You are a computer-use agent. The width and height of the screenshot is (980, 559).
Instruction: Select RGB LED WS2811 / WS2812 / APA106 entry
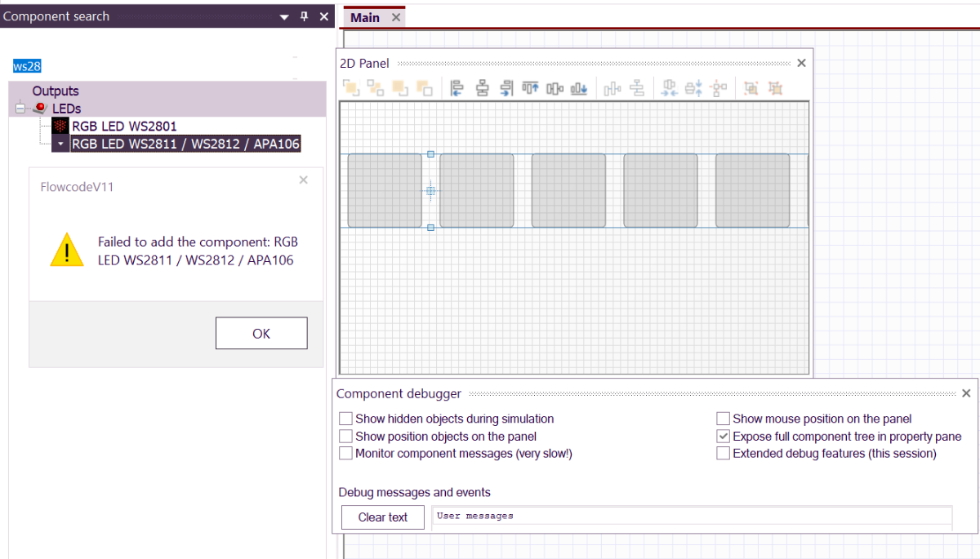click(x=185, y=144)
